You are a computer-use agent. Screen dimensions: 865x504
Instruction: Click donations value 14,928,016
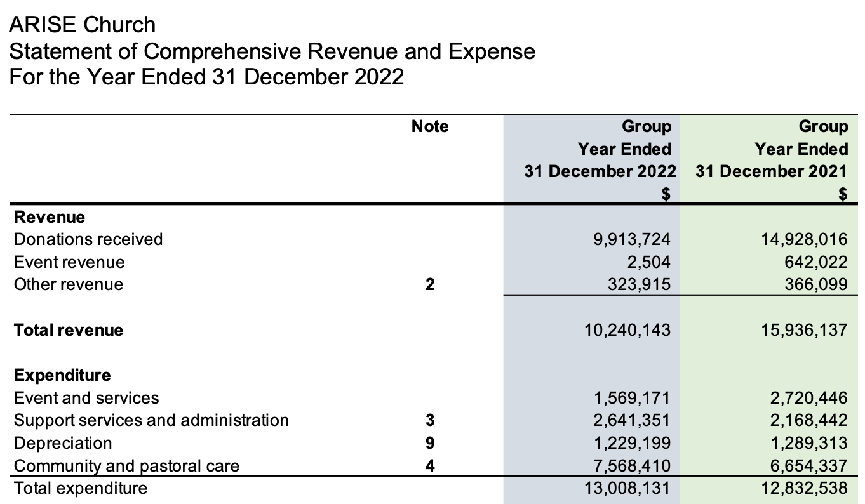click(x=803, y=239)
